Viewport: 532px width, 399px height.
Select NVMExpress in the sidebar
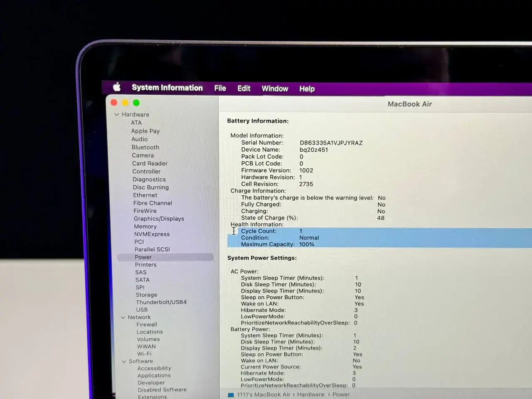[x=152, y=234]
